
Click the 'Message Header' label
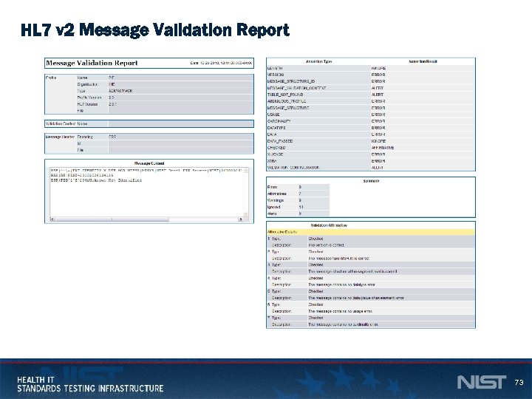(x=60, y=137)
